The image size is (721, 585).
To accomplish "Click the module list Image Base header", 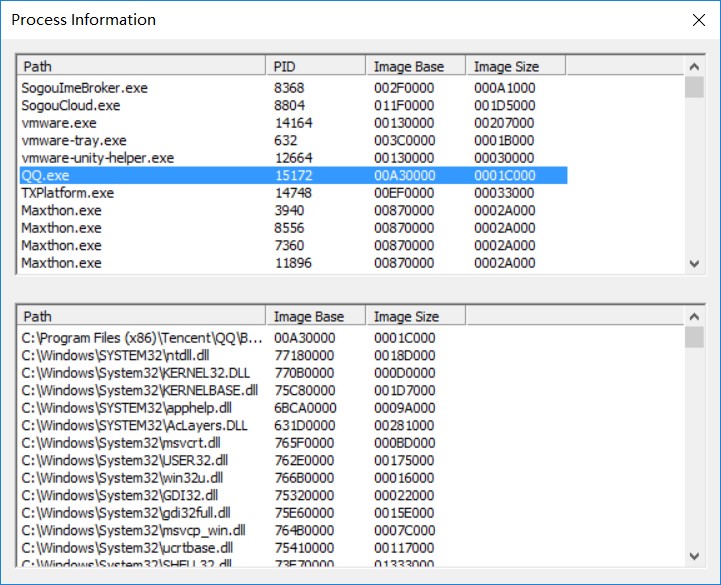I will tap(315, 316).
